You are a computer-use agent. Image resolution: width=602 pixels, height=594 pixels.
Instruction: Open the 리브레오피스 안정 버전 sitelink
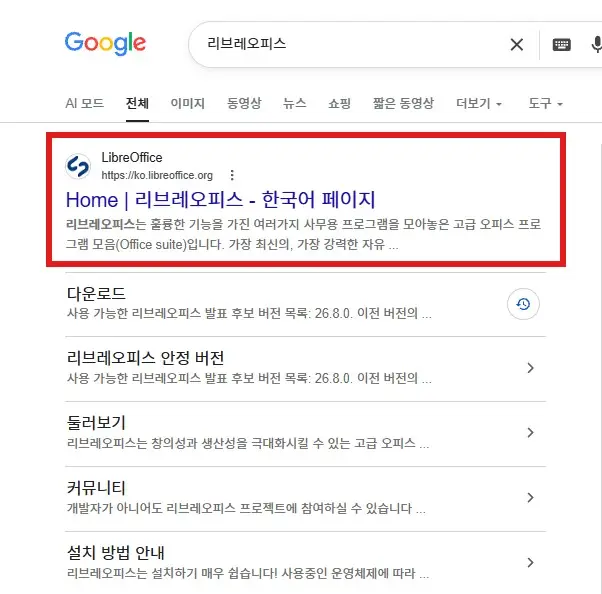pos(145,358)
